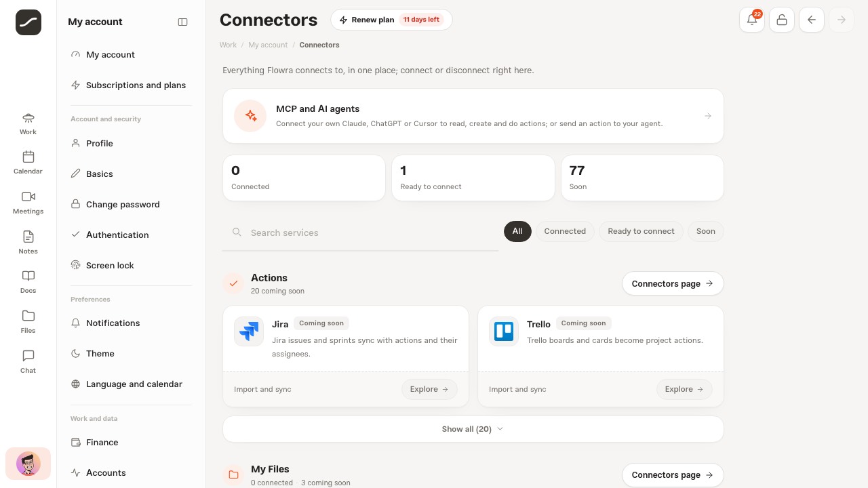Image resolution: width=868 pixels, height=488 pixels.
Task: Open Profile settings
Action: (131, 144)
